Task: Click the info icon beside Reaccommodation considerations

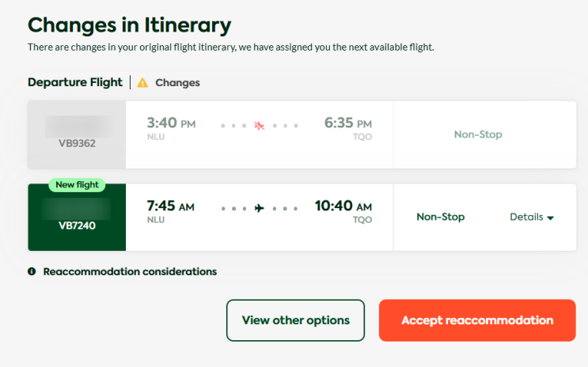Action: click(x=32, y=271)
